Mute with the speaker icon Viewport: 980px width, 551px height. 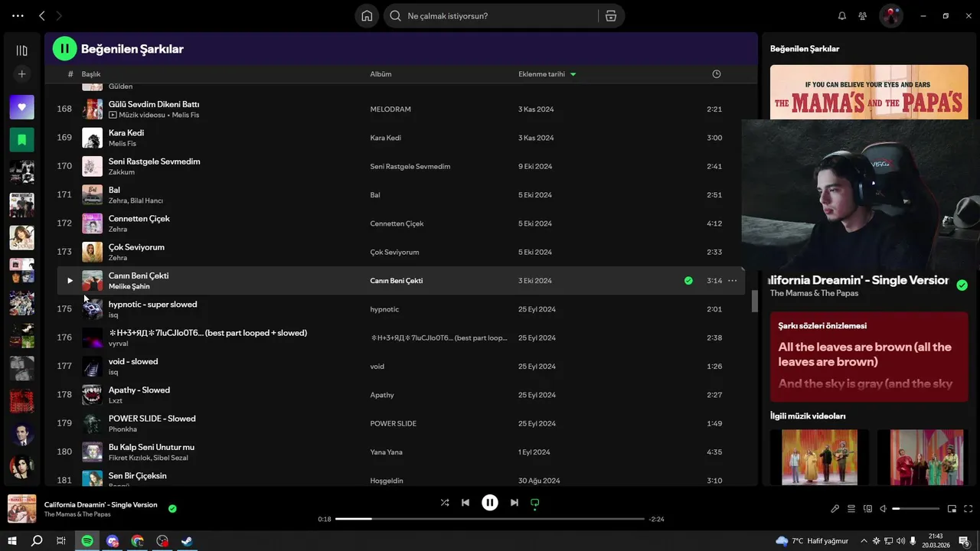point(883,509)
